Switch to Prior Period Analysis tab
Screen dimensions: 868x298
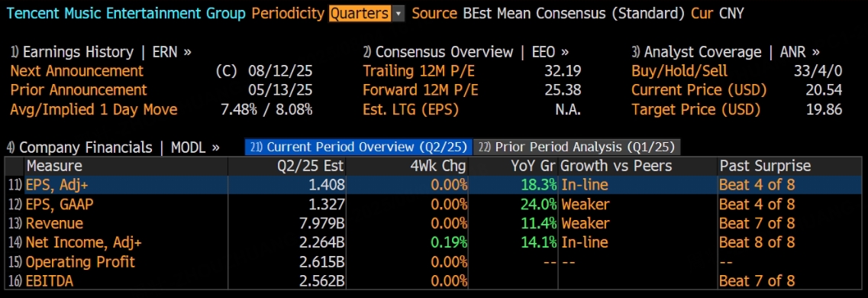[x=577, y=147]
